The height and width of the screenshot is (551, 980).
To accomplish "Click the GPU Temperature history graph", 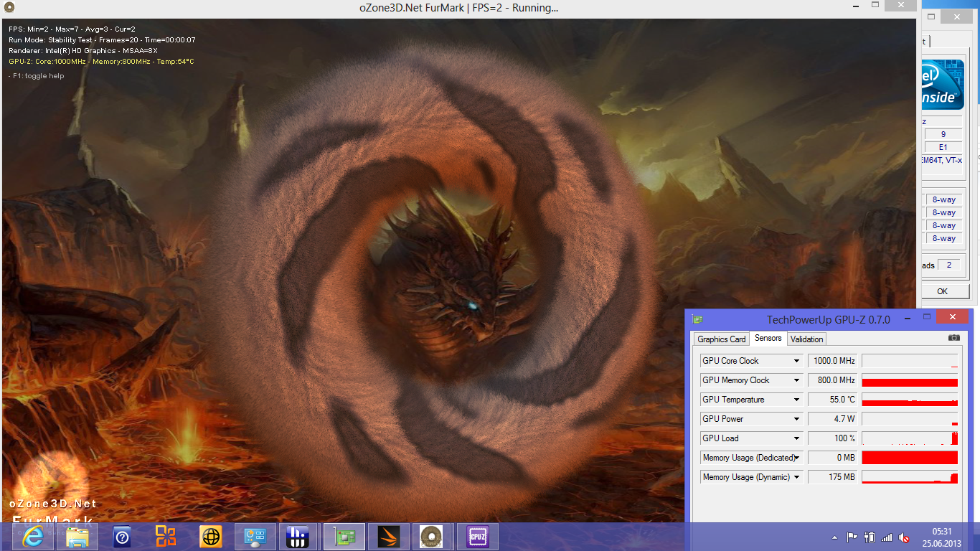I will (x=910, y=400).
